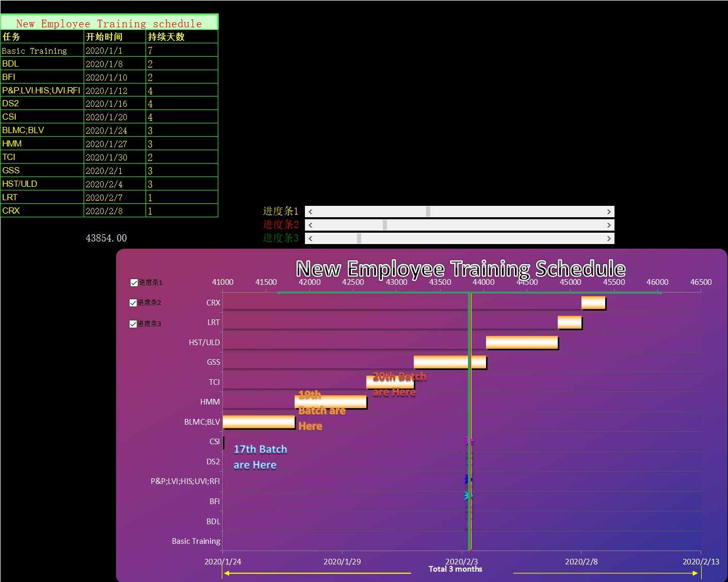Select the 开始时间 column header cell
Screen dimensions: 728x582
(115, 37)
